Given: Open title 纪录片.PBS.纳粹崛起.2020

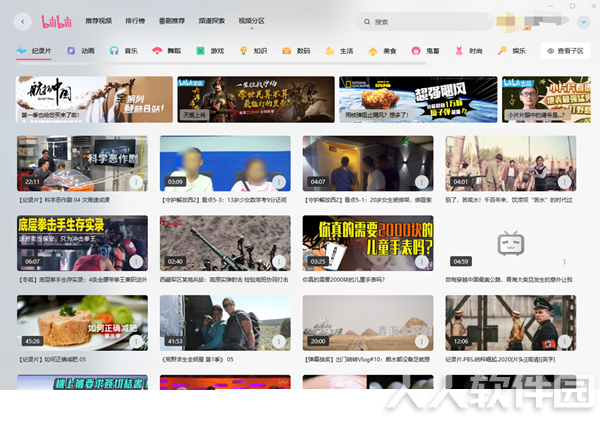Looking at the screenshot, I should point(500,359).
